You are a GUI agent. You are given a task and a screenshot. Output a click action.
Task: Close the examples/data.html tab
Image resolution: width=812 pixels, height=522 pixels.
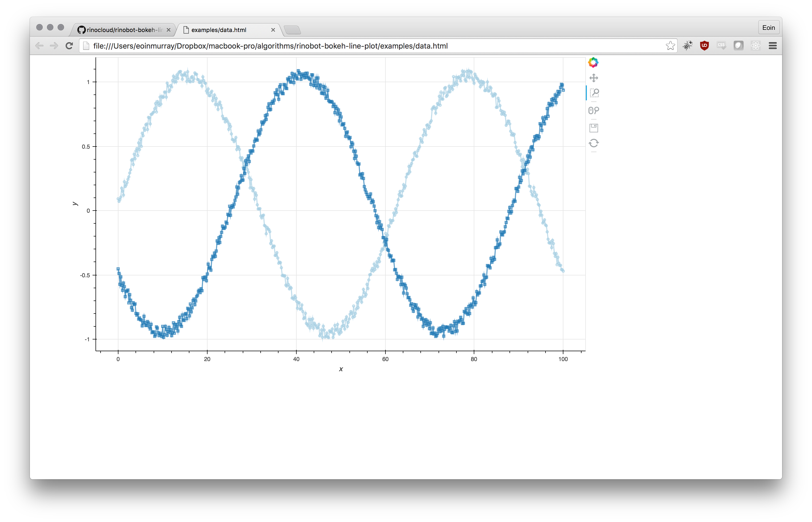[273, 30]
